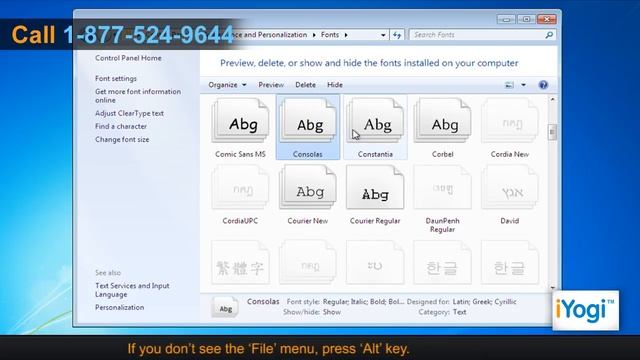Open Font settings link
Screen dimensions: 640x360
coord(116,78)
